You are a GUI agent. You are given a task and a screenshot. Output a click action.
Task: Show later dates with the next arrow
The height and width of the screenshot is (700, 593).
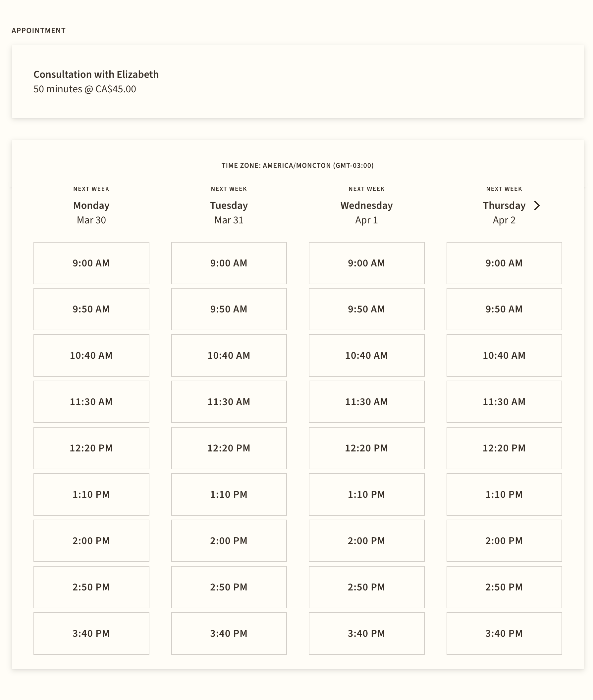click(x=537, y=205)
